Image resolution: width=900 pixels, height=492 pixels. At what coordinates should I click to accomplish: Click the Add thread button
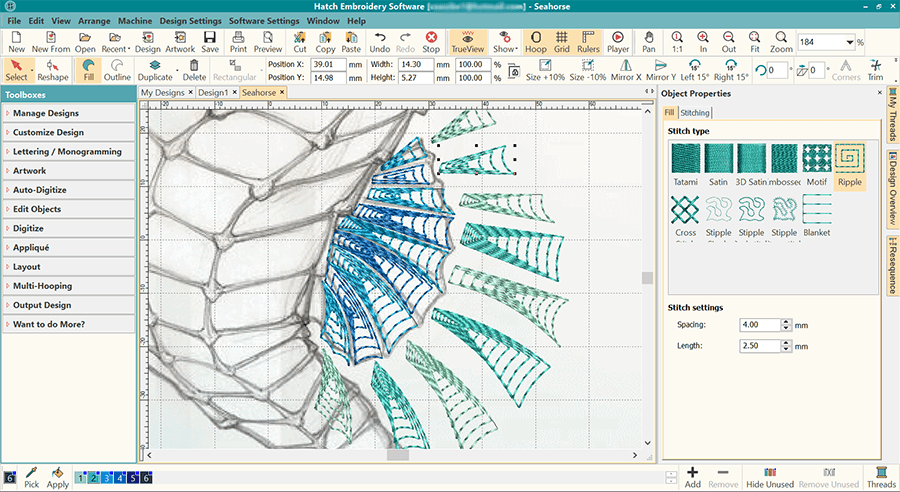point(692,477)
